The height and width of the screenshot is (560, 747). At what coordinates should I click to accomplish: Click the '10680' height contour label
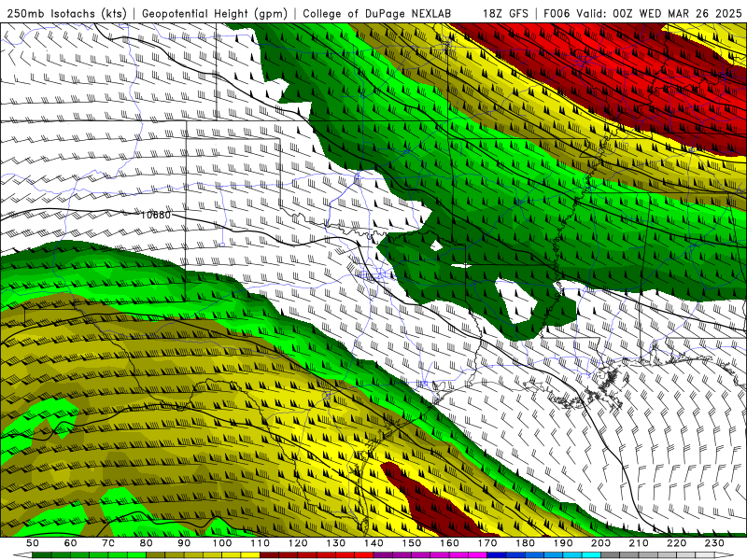155,216
